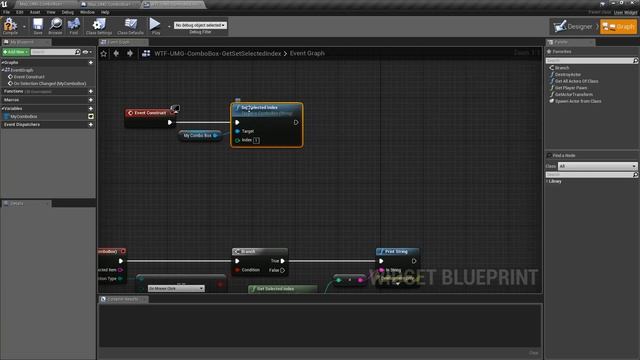Click Set Selected Index output execution pin
The image size is (640, 360).
296,122
